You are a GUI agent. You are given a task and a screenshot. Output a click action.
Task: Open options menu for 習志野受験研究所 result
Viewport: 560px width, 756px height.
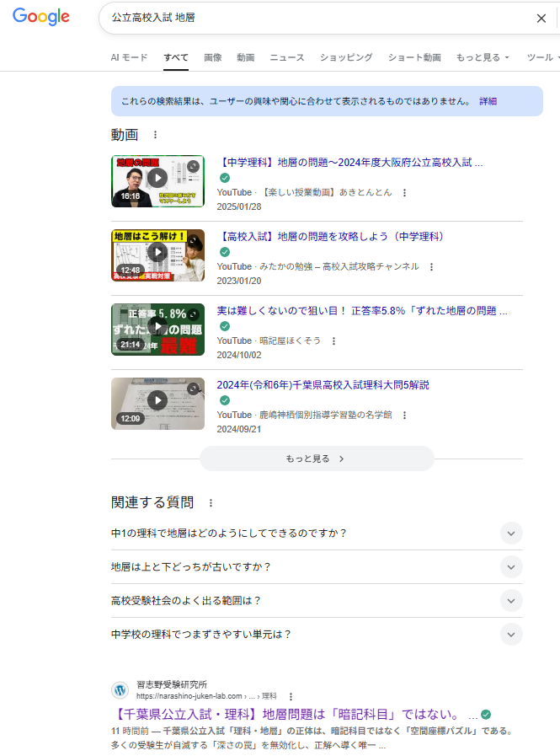[x=291, y=697]
